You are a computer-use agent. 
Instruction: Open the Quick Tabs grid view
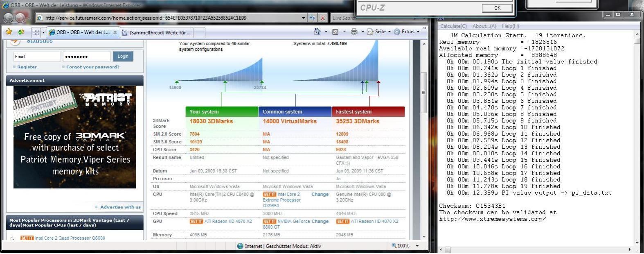[36, 32]
